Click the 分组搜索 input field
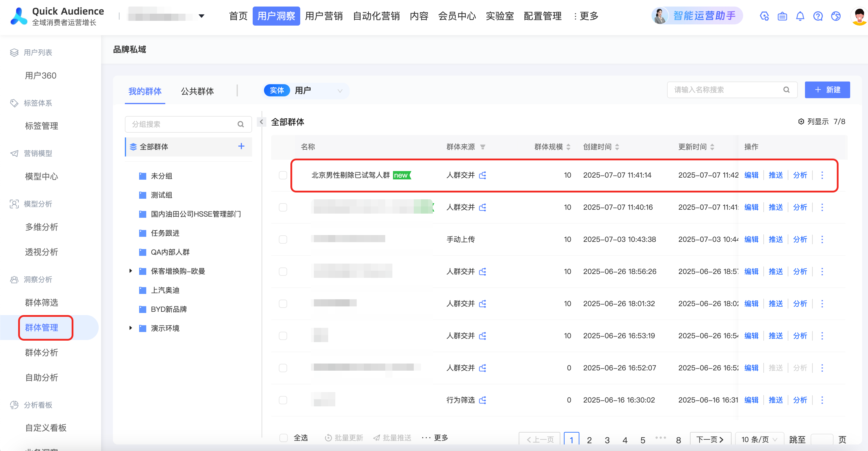 point(188,124)
